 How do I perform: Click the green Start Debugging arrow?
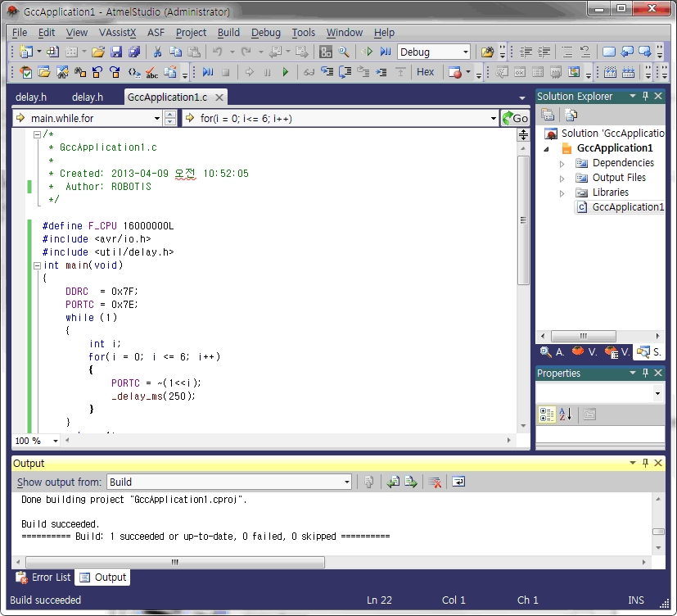coord(286,72)
